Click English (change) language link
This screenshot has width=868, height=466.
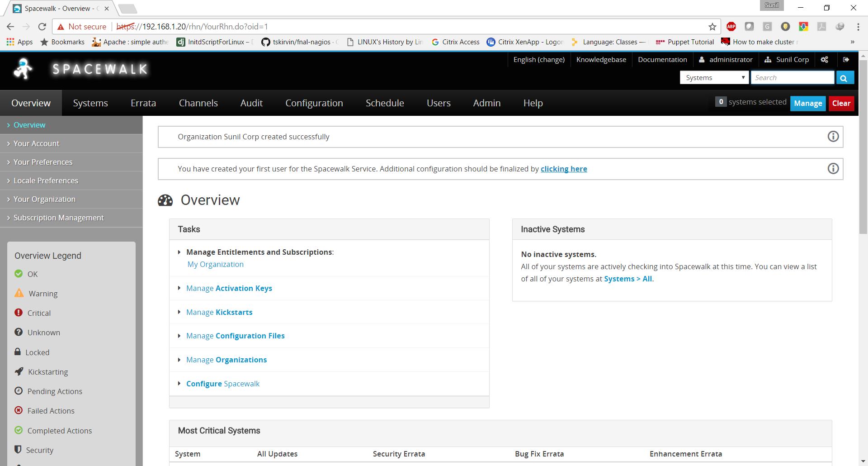click(x=539, y=60)
